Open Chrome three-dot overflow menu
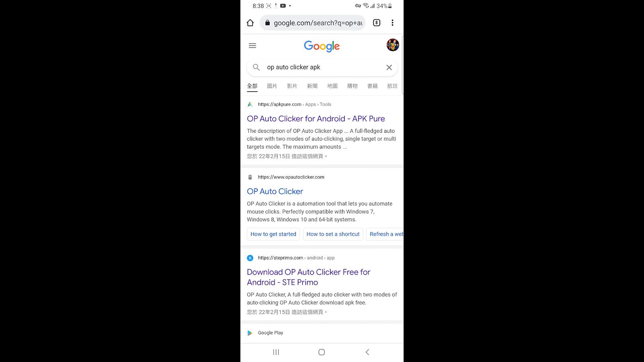The width and height of the screenshot is (644, 362). tap(392, 23)
